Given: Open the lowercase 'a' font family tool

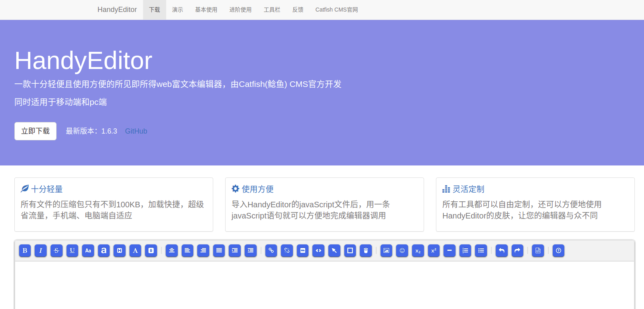Looking at the screenshot, I should tap(104, 250).
